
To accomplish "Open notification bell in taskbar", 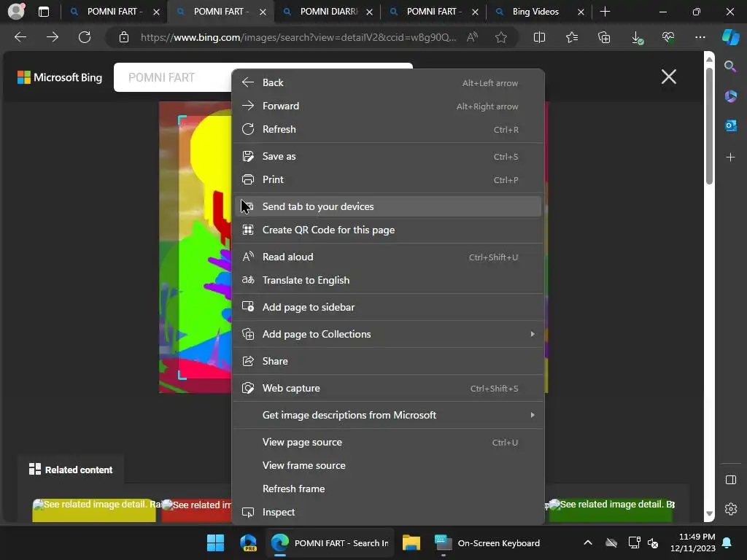I will click(x=727, y=542).
